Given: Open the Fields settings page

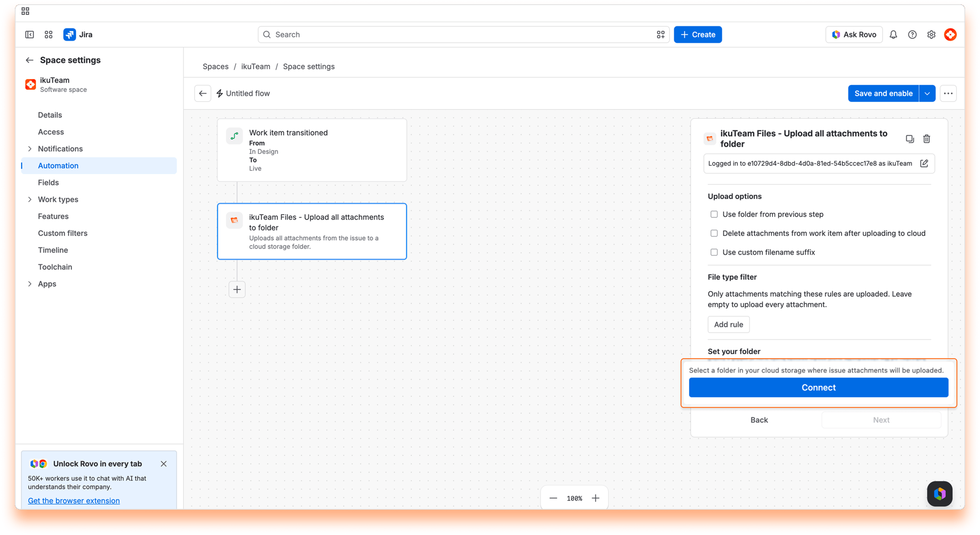Looking at the screenshot, I should (99, 183).
